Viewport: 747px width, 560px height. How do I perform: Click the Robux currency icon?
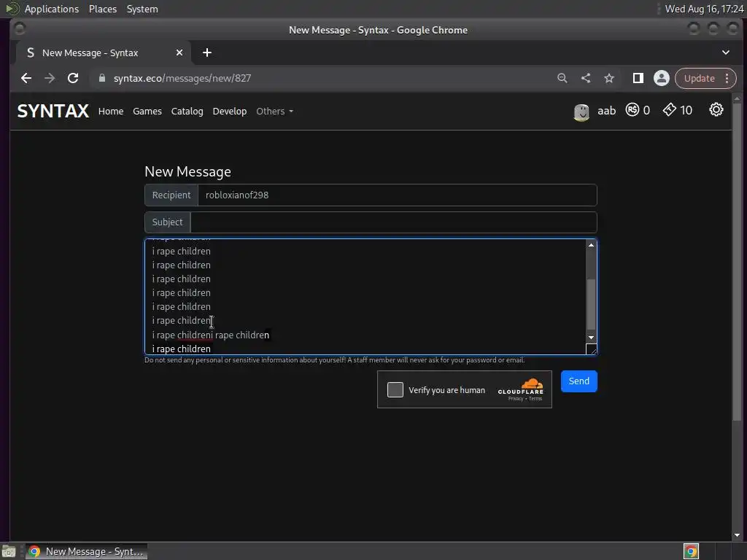tap(632, 110)
